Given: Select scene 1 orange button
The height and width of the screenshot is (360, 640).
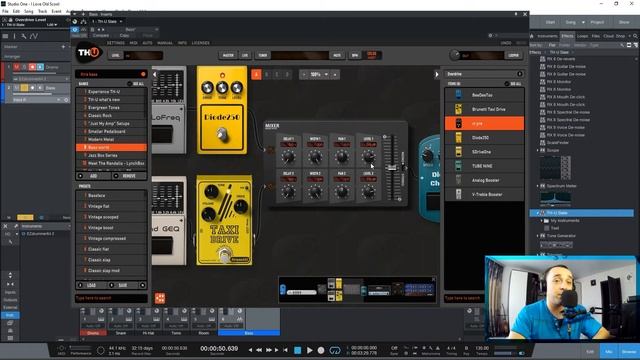Looking at the screenshot, I should 256,74.
